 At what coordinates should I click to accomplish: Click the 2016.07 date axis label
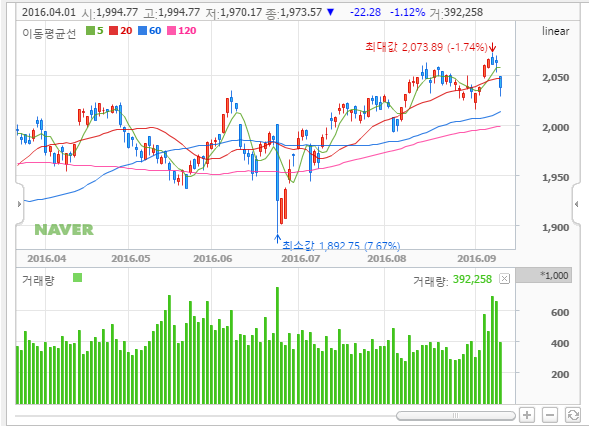(301, 259)
